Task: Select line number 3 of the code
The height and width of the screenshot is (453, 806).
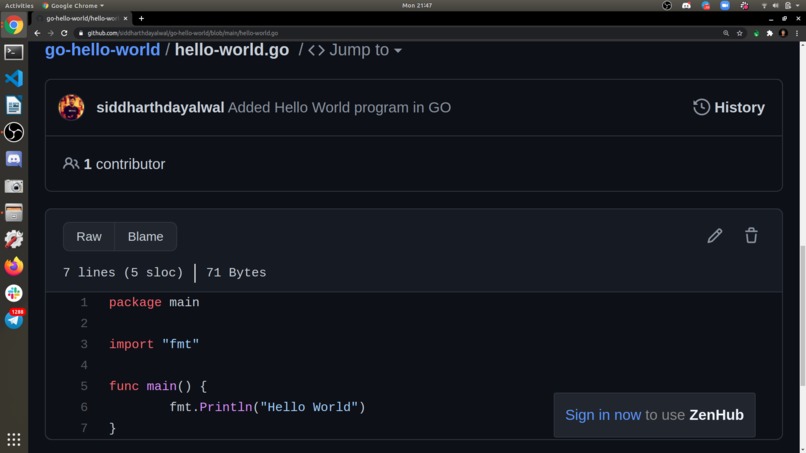Action: (x=84, y=345)
